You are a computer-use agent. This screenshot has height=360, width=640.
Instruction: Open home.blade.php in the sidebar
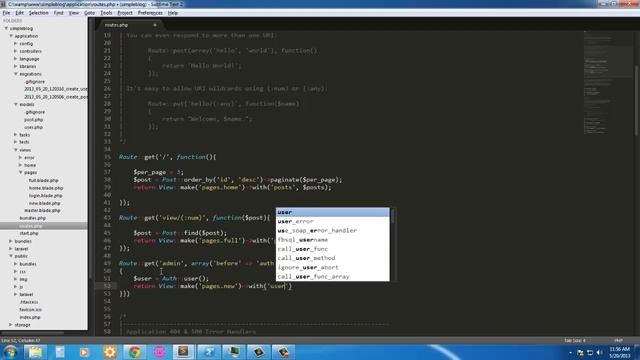pos(46,188)
